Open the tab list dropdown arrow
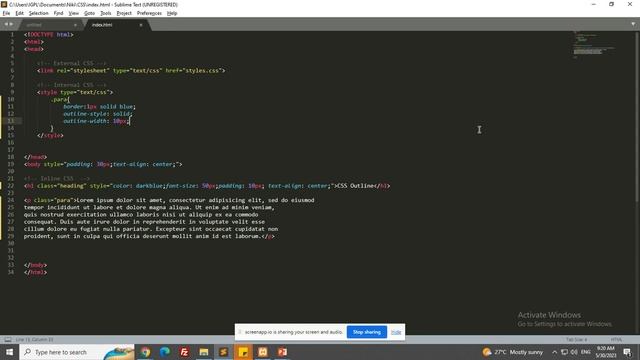The width and height of the screenshot is (640, 360). click(x=633, y=24)
